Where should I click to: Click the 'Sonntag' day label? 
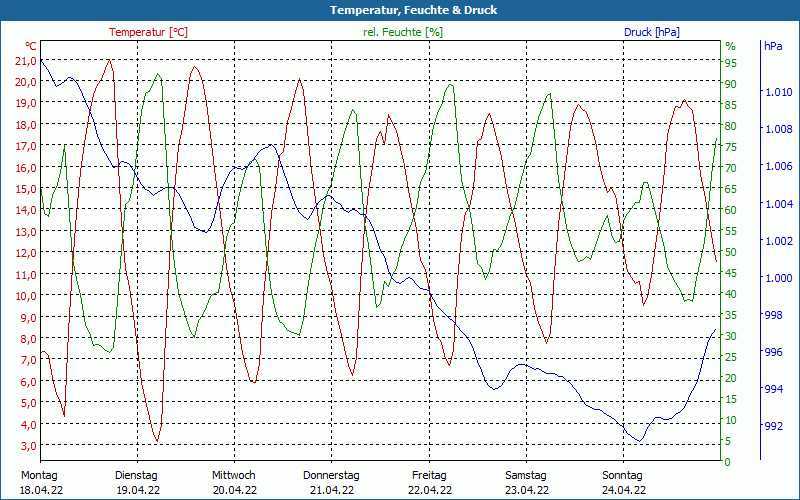[623, 475]
